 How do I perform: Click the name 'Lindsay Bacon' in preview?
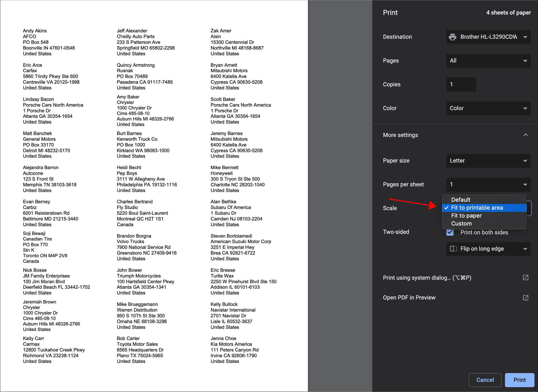[x=39, y=99]
